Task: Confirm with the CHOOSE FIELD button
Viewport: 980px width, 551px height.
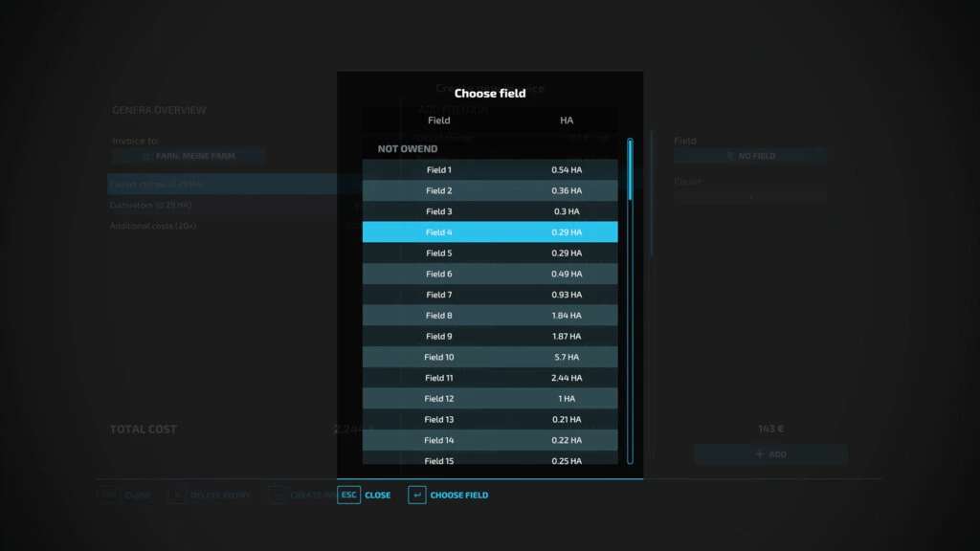Action: 458,496
